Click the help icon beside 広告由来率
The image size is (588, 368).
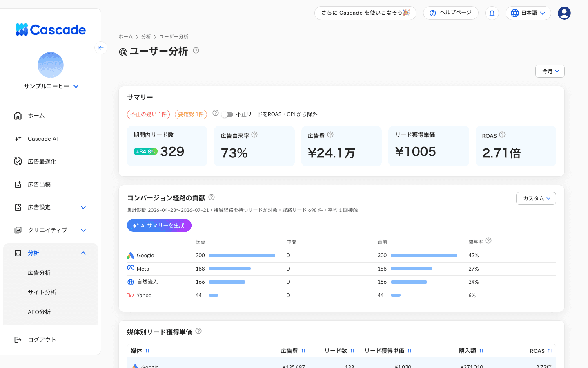tap(254, 135)
